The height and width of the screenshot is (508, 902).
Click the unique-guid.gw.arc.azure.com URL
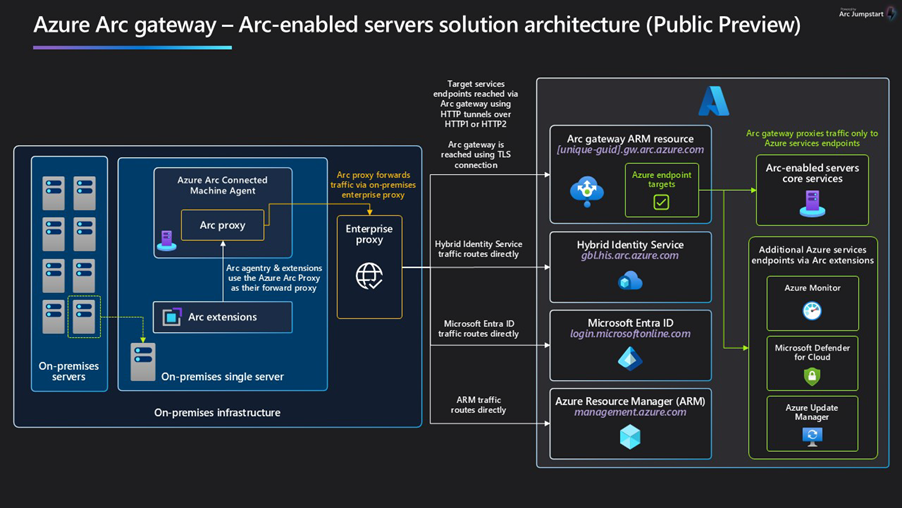[630, 150]
